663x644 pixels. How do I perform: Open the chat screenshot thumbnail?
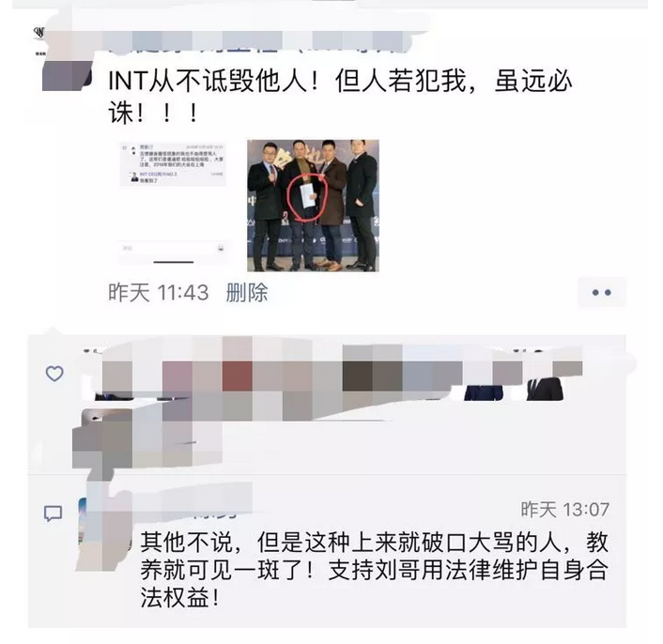(174, 205)
